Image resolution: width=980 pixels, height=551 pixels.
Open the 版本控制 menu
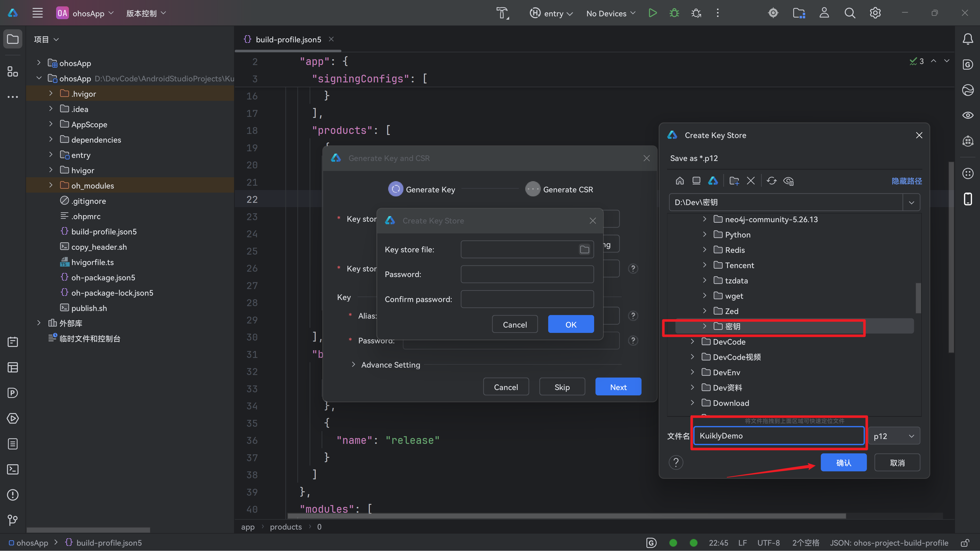[x=146, y=13]
